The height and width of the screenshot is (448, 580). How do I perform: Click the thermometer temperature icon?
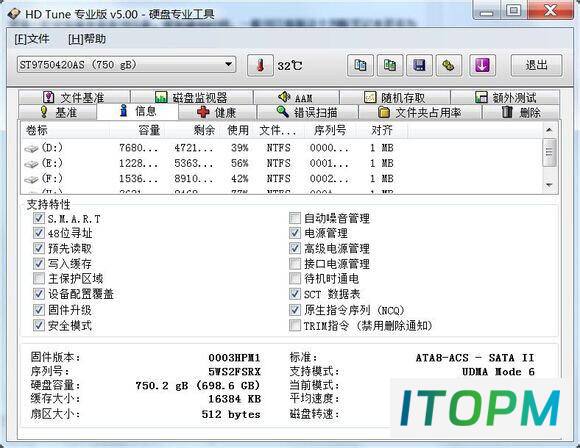coord(260,65)
